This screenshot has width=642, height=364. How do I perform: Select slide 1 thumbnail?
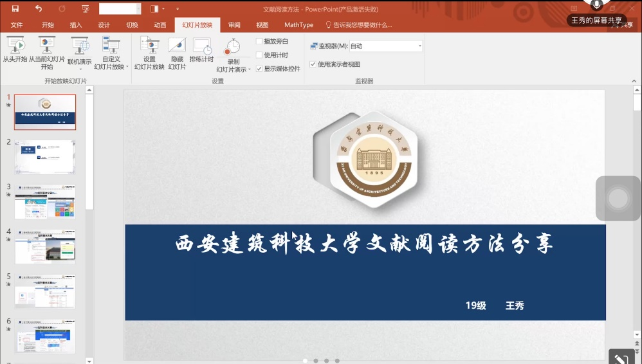point(45,112)
